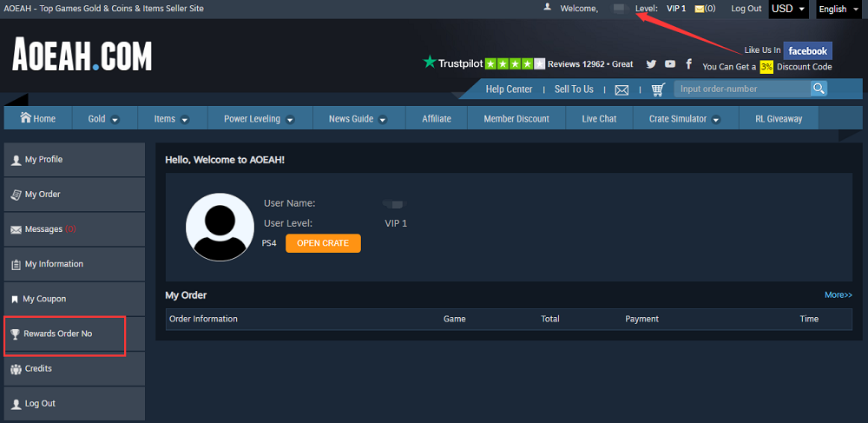Screen dimensions: 868x423
Task: Click the Game column header
Action: (455, 319)
